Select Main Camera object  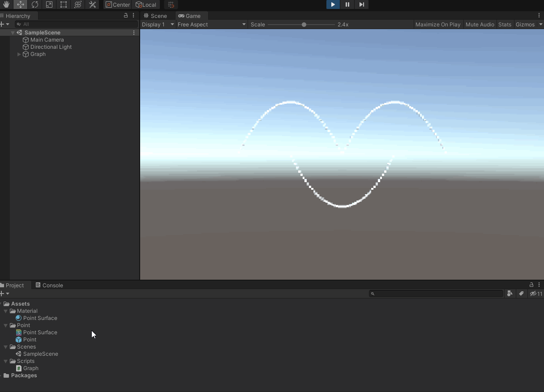coord(47,40)
